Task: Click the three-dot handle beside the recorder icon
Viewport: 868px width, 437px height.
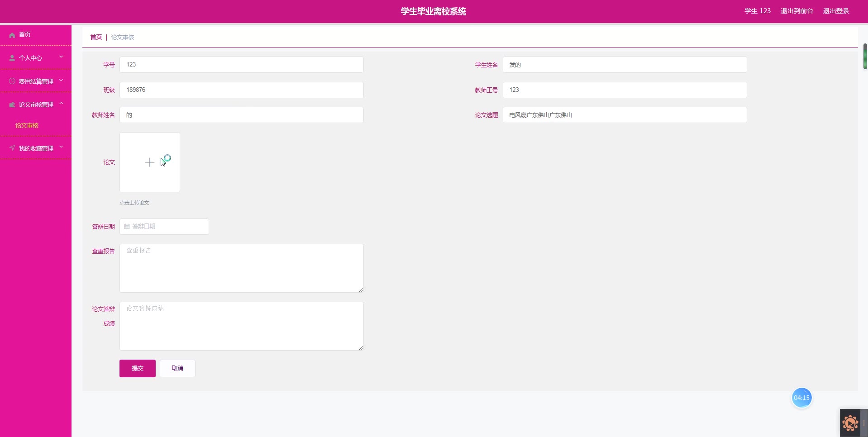Action: (863, 423)
